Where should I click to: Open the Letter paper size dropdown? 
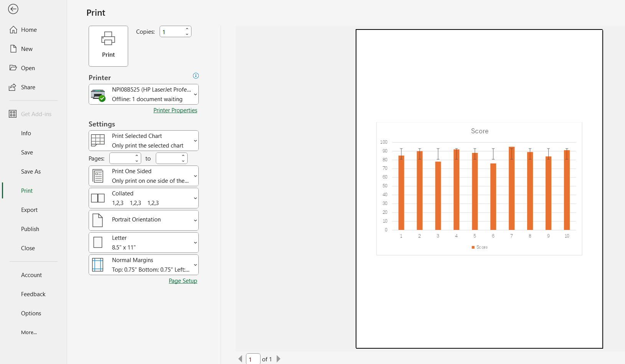click(143, 243)
